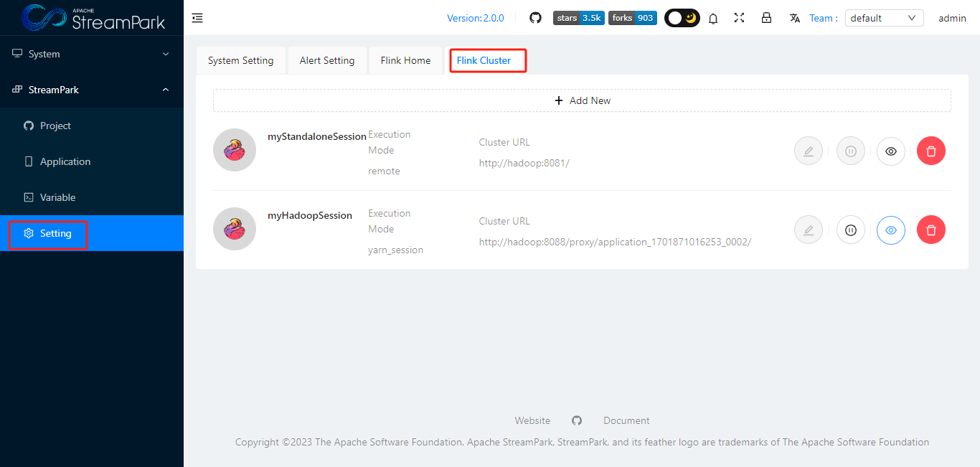Open the Document footer link
This screenshot has height=467, width=980.
click(x=626, y=420)
